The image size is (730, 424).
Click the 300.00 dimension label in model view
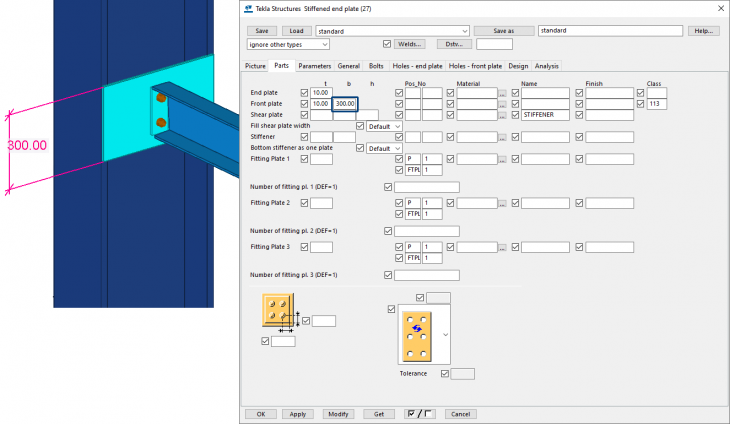(27, 145)
